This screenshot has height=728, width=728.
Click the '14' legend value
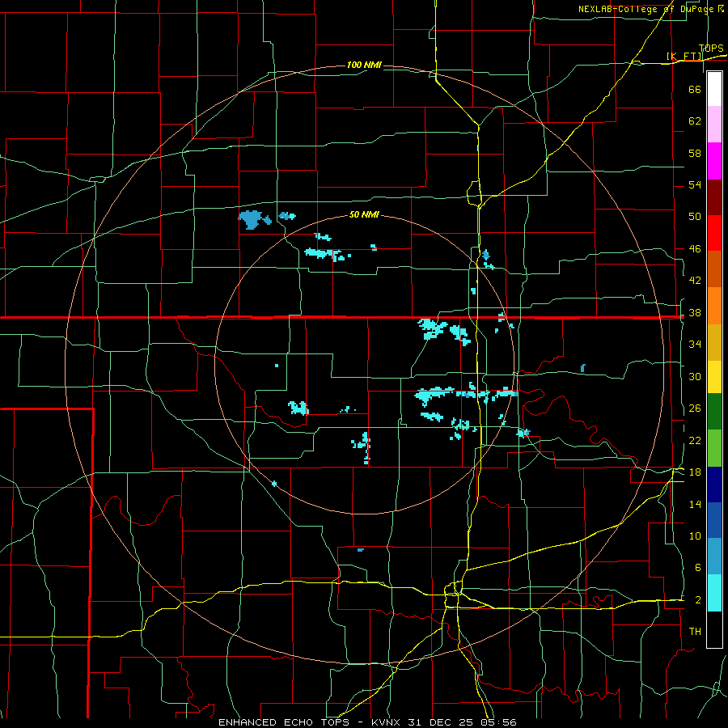695,504
